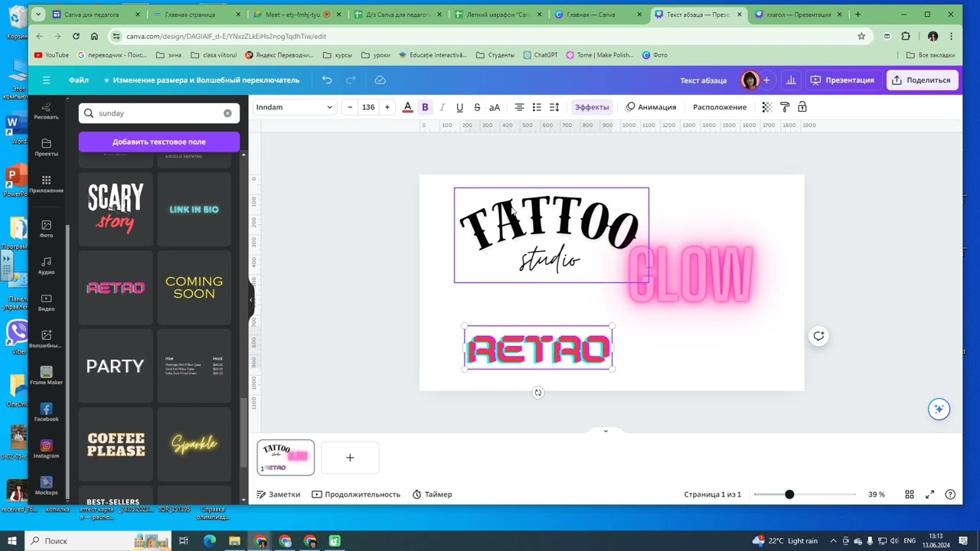
Task: Decrease font size with minus button
Action: pos(350,107)
